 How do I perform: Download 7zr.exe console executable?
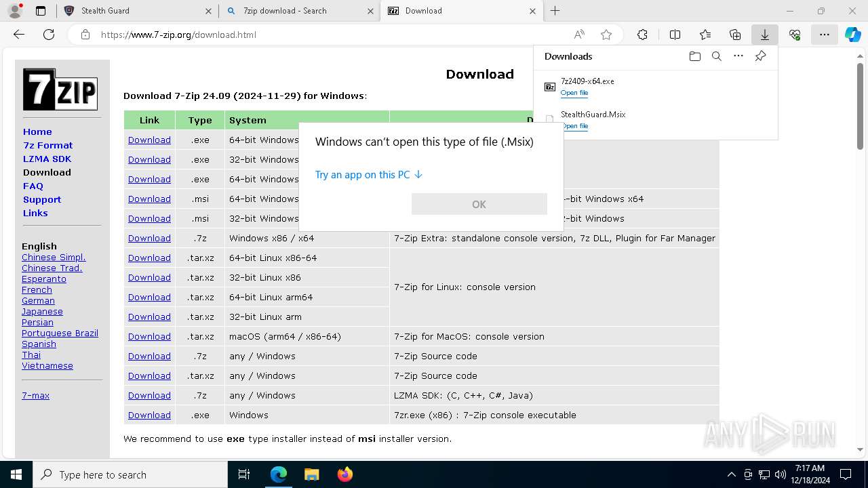[149, 415]
